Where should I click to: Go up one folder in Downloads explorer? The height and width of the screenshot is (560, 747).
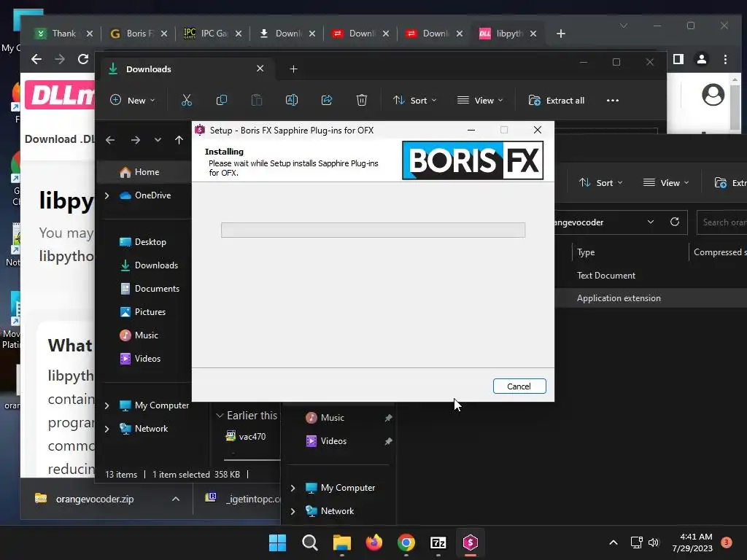coord(179,140)
